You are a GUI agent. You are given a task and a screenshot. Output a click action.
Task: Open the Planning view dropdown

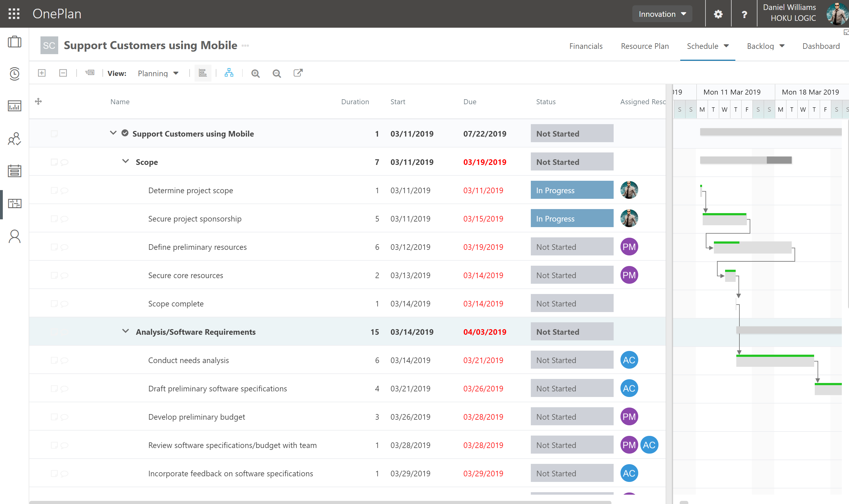pos(158,73)
